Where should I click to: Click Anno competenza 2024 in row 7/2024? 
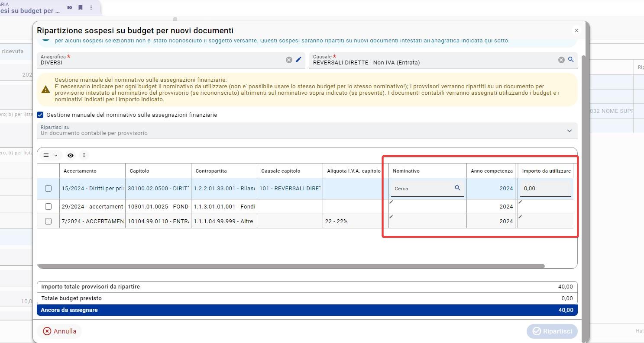tap(491, 221)
